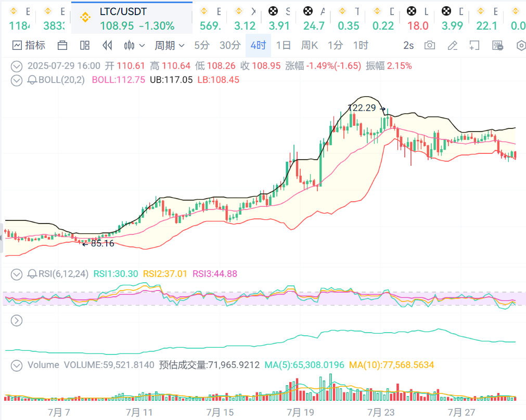The image size is (526, 420).
Task: Select the 4时 timeframe
Action: [258, 45]
